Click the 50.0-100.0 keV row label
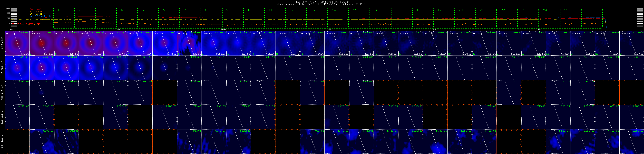This screenshot has width=644, height=154. pyautogui.click(x=2, y=142)
